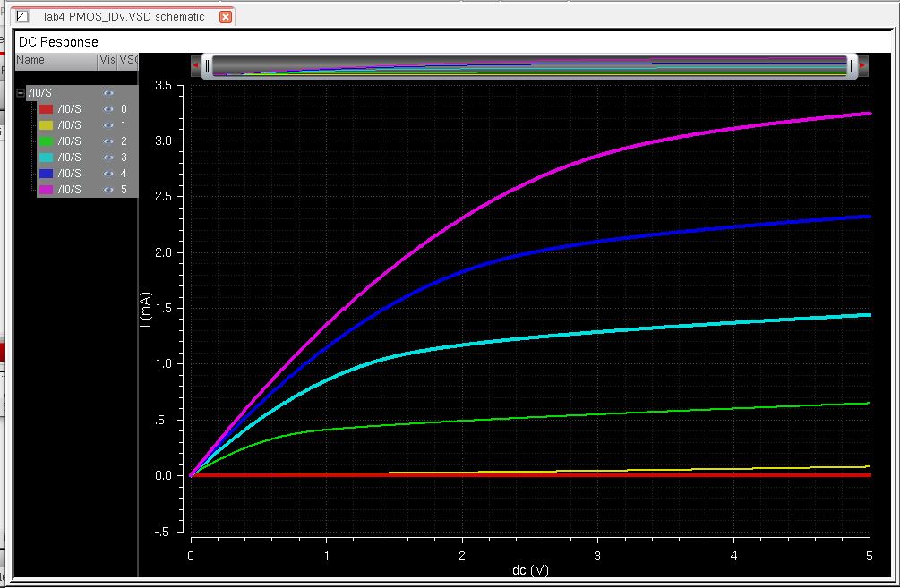Click the Vis column header
This screenshot has width=900, height=588.
(x=107, y=60)
